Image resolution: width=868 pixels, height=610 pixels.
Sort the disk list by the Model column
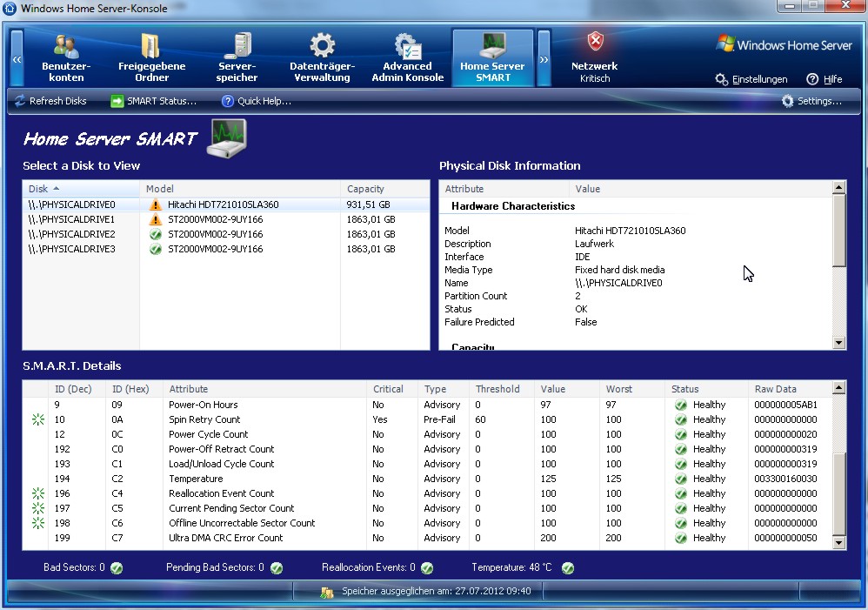click(x=240, y=189)
